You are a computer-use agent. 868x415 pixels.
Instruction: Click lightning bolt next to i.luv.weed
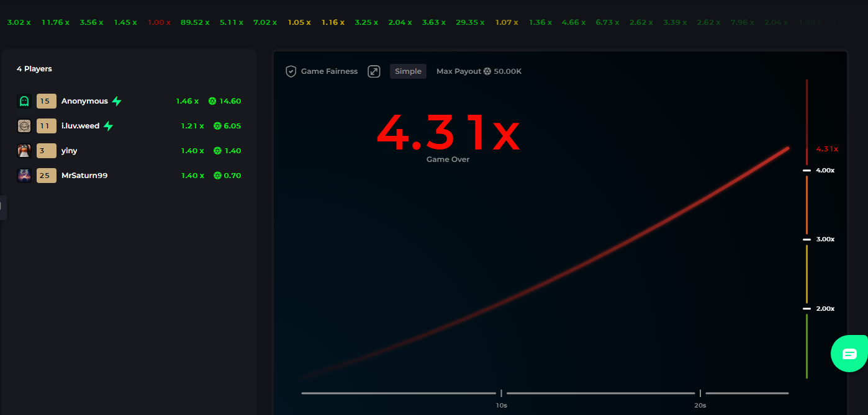click(109, 126)
